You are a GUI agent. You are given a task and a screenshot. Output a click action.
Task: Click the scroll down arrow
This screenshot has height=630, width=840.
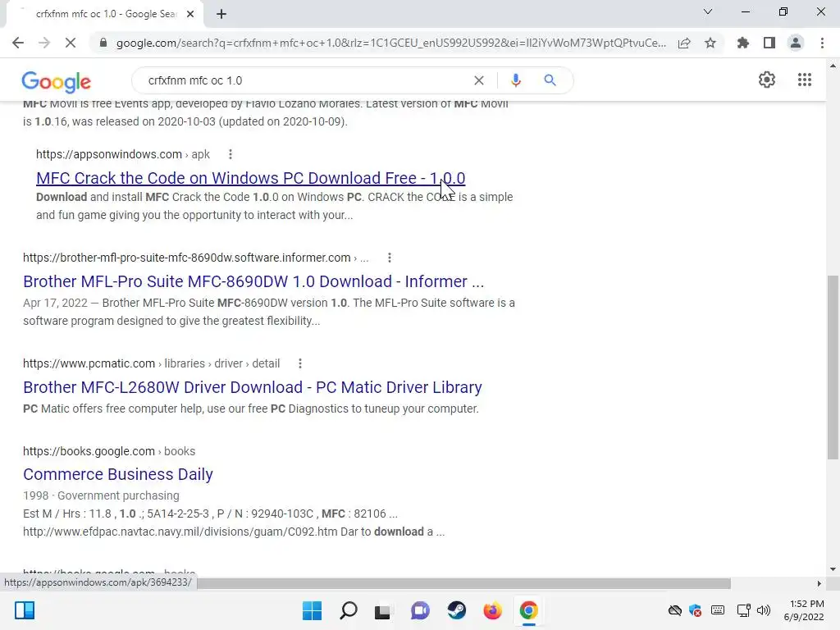click(833, 569)
